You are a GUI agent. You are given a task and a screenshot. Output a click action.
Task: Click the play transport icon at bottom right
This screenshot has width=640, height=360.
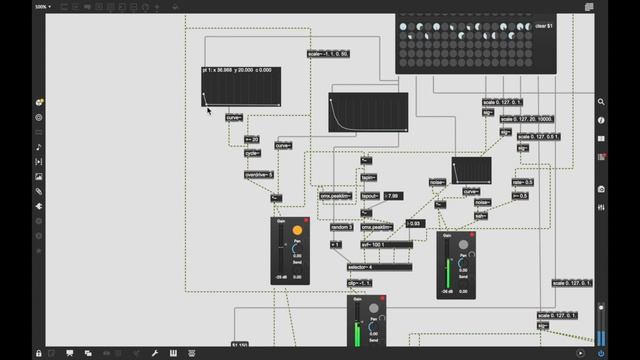[x=580, y=353]
